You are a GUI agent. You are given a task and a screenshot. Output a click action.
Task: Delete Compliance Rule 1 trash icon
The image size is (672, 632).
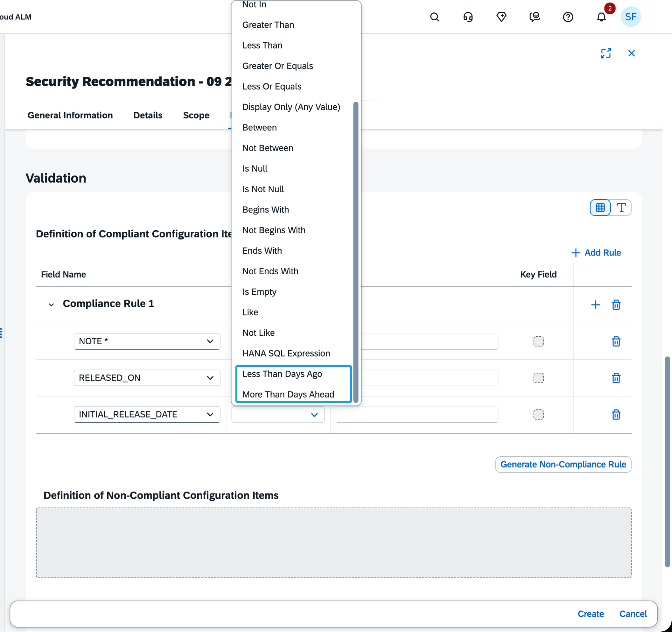pyautogui.click(x=616, y=305)
